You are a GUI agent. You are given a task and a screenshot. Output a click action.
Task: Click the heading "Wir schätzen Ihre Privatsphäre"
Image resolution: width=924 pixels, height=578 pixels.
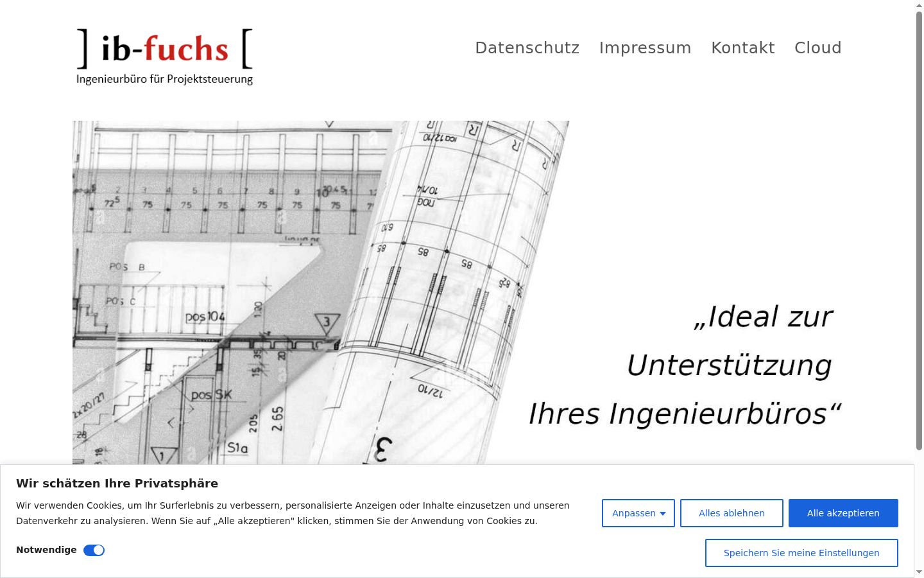[117, 484]
